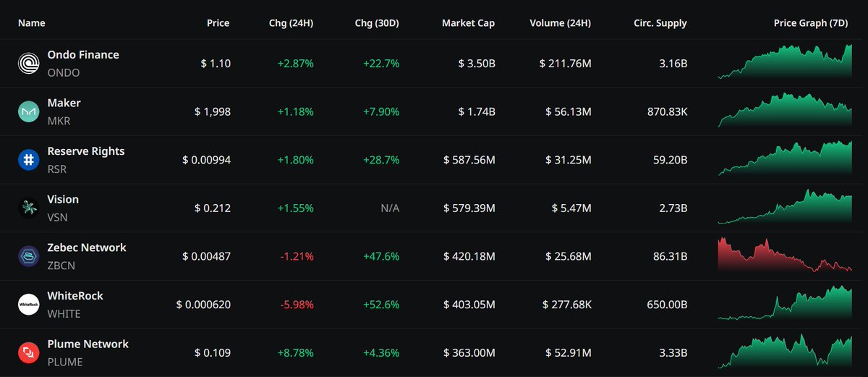
Task: Open Ondo Finance 7-day price graph
Action: tap(785, 61)
